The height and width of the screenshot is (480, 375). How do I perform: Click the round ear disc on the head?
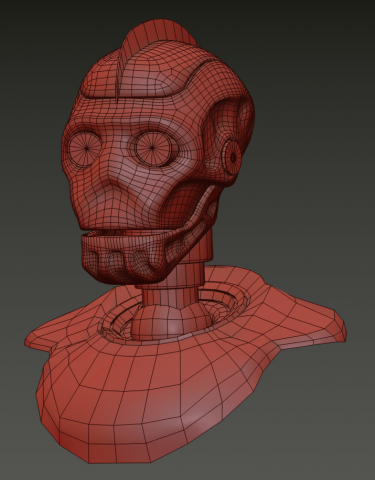[x=231, y=157]
